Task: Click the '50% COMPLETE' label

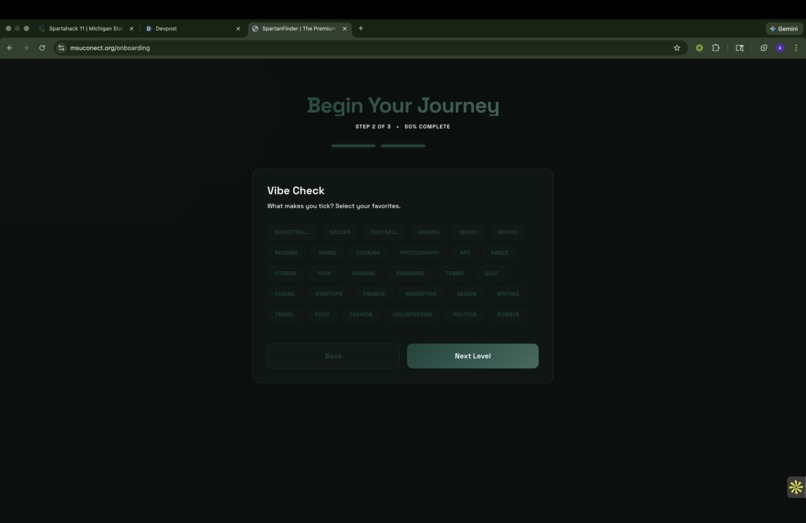Action: (427, 127)
